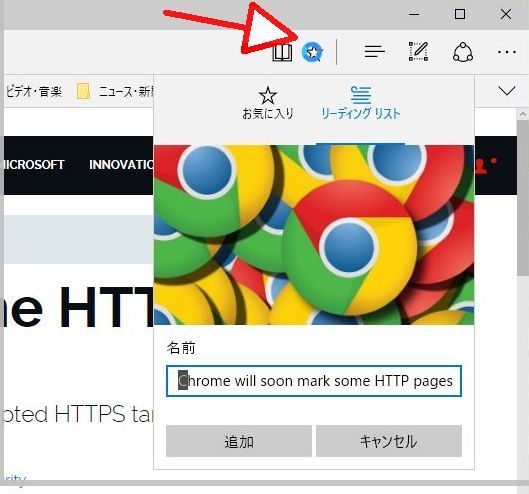The height and width of the screenshot is (494, 529).
Task: Click the Chrome logos preview thumbnail
Action: click(x=314, y=235)
